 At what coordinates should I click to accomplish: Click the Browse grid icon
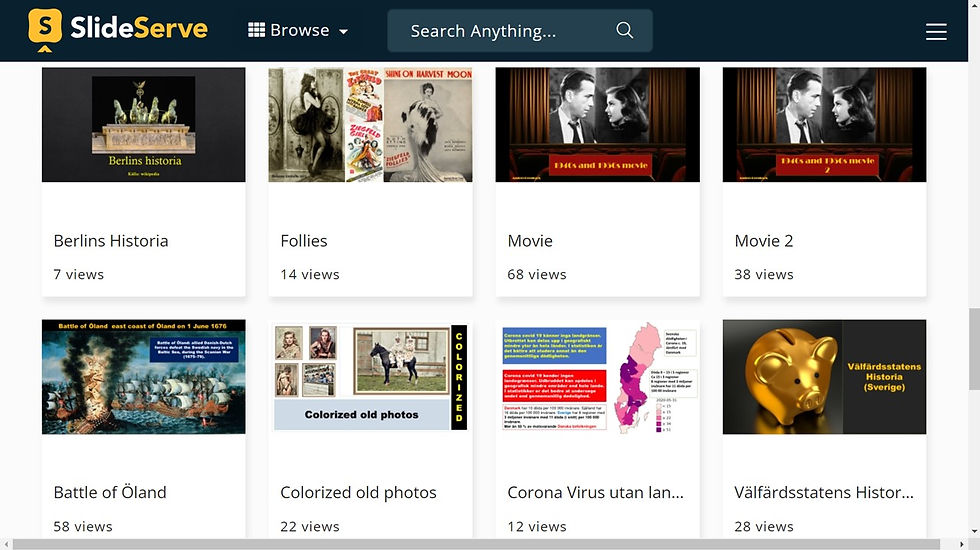point(256,30)
